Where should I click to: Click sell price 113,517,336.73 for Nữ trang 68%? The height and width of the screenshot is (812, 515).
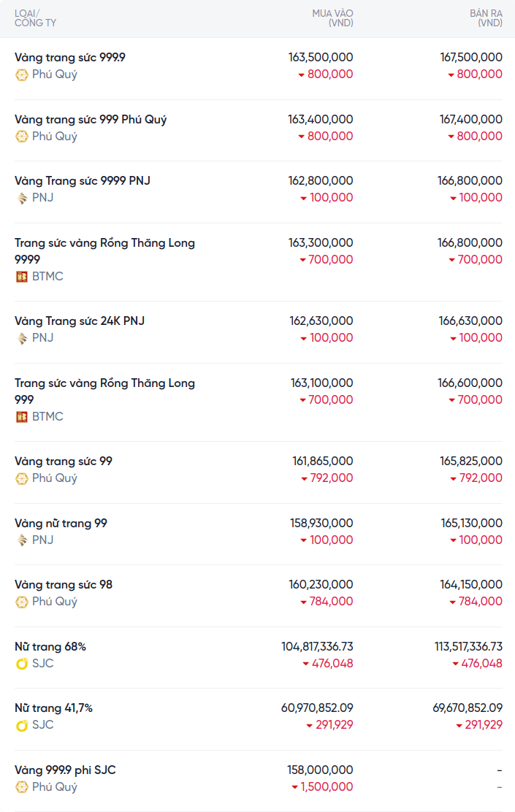click(468, 647)
